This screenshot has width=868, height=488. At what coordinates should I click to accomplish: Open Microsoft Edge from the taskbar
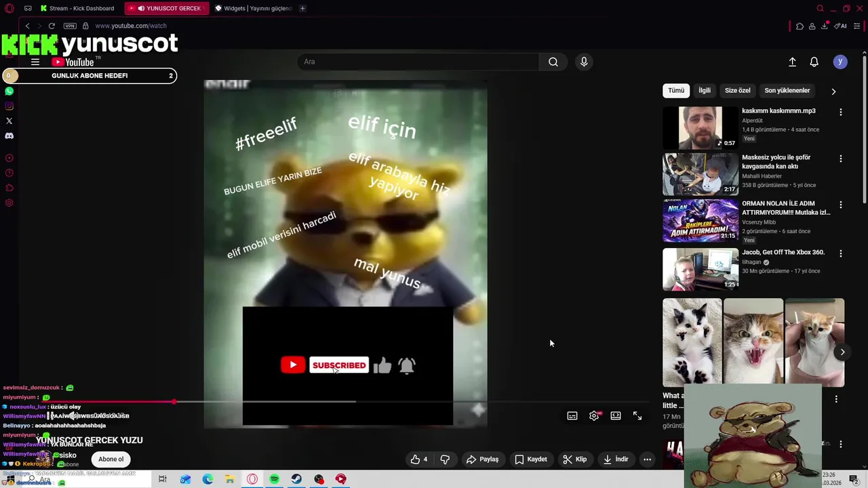(208, 479)
